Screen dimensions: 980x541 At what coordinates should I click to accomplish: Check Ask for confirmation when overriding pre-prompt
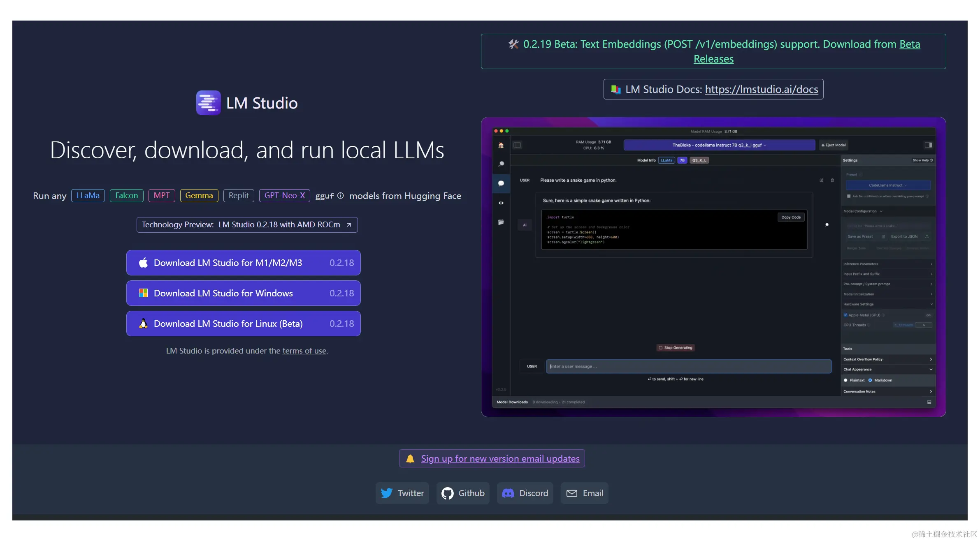pos(849,197)
